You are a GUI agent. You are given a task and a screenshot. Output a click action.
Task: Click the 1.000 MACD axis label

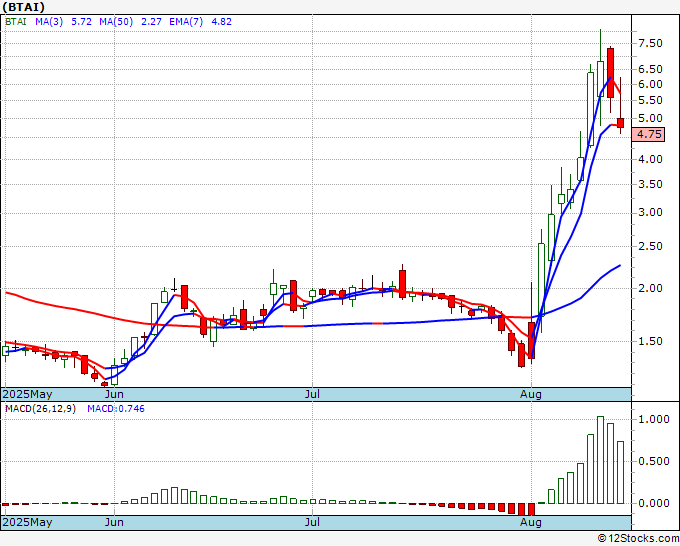tap(654, 419)
